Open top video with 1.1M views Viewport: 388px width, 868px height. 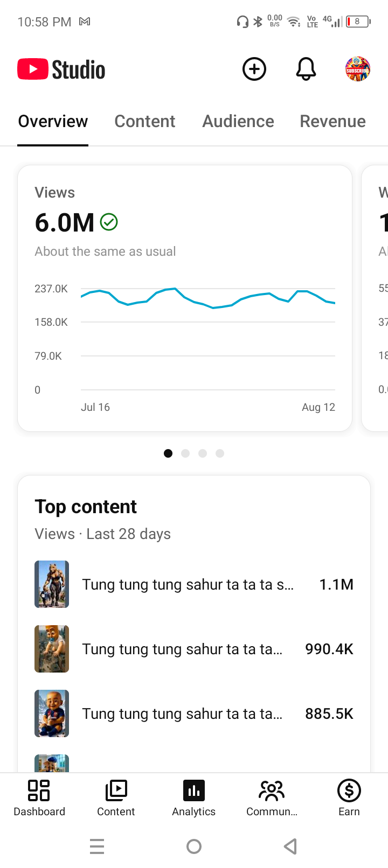coord(194,584)
